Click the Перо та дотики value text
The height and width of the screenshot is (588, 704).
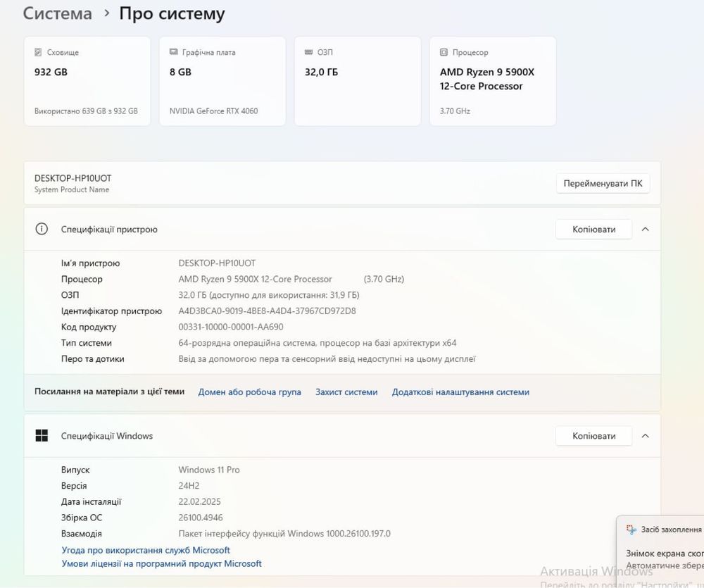click(x=327, y=359)
